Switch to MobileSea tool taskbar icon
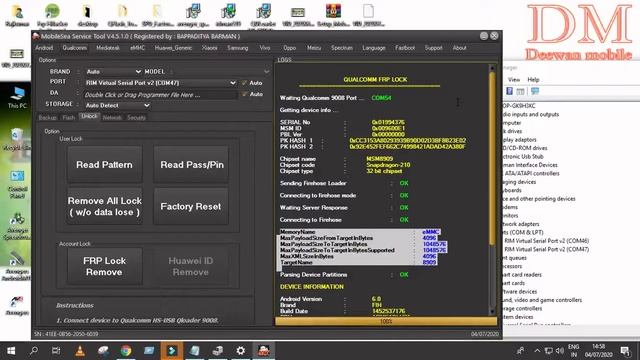The image size is (640, 360). (264, 351)
